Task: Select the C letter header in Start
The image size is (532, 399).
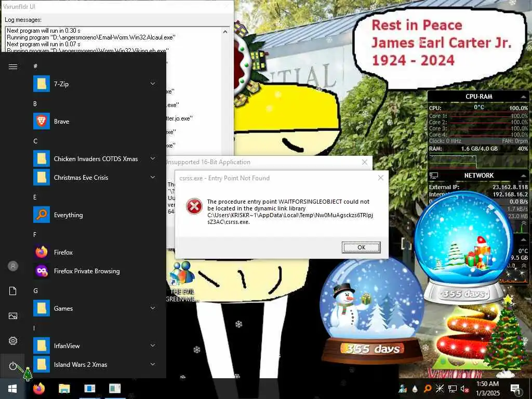Action: coord(35,141)
